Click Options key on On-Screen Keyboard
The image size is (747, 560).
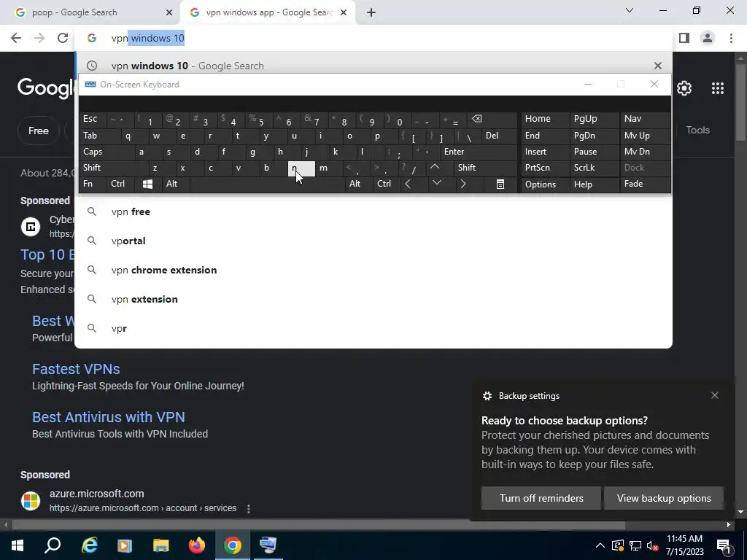[x=546, y=184]
